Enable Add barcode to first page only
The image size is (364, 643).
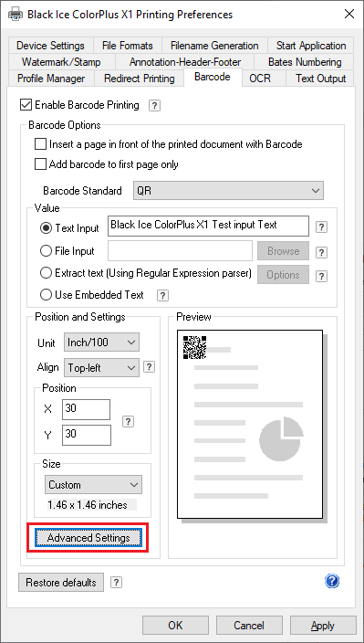[x=40, y=164]
